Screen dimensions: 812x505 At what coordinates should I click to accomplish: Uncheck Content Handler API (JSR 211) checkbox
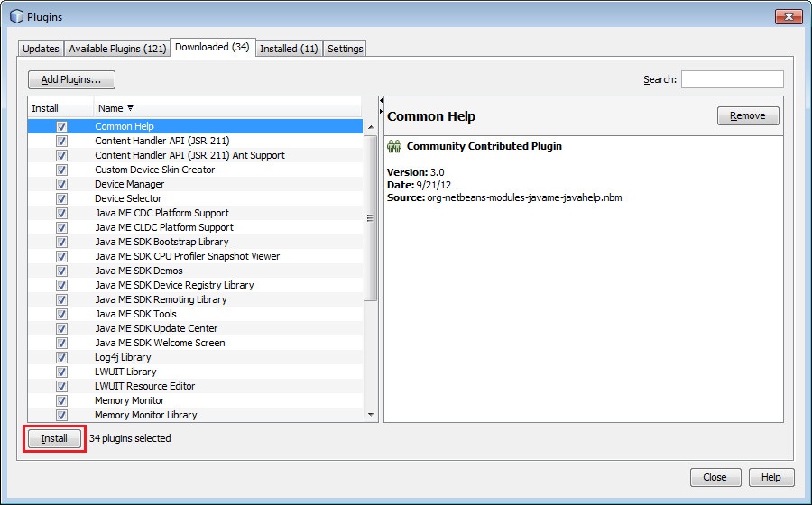pos(61,141)
